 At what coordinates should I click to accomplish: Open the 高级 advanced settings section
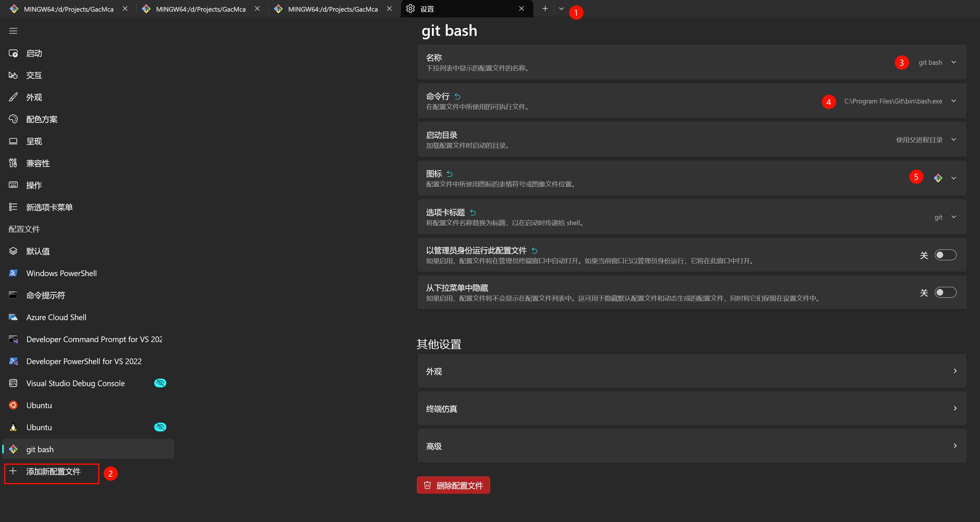[691, 446]
